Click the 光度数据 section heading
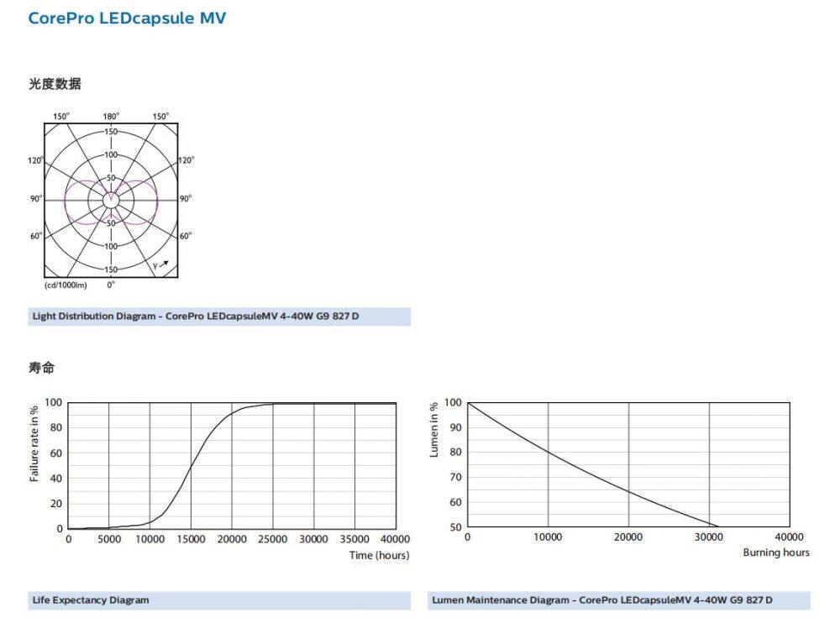Image resolution: width=840 pixels, height=644 pixels. pyautogui.click(x=55, y=84)
